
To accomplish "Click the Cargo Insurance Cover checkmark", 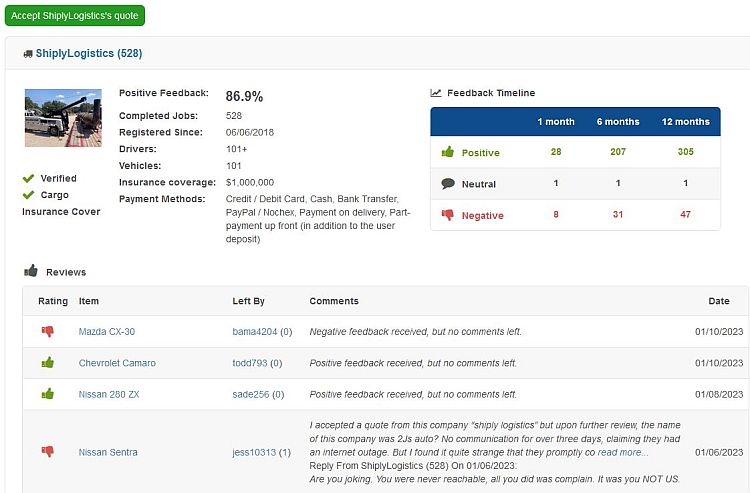I will click(x=28, y=195).
